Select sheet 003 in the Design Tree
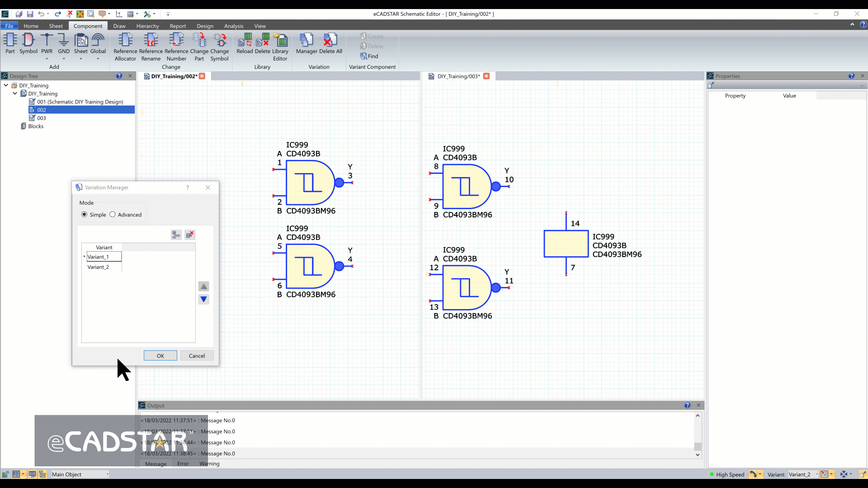Image resolution: width=868 pixels, height=488 pixels. 42,118
